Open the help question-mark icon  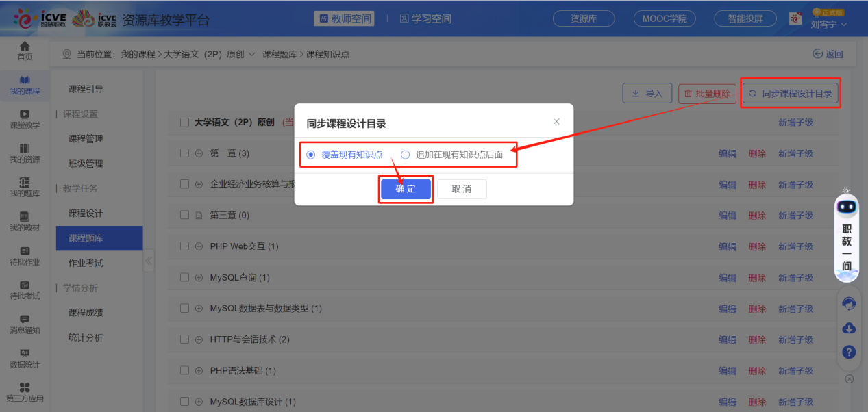click(x=848, y=352)
